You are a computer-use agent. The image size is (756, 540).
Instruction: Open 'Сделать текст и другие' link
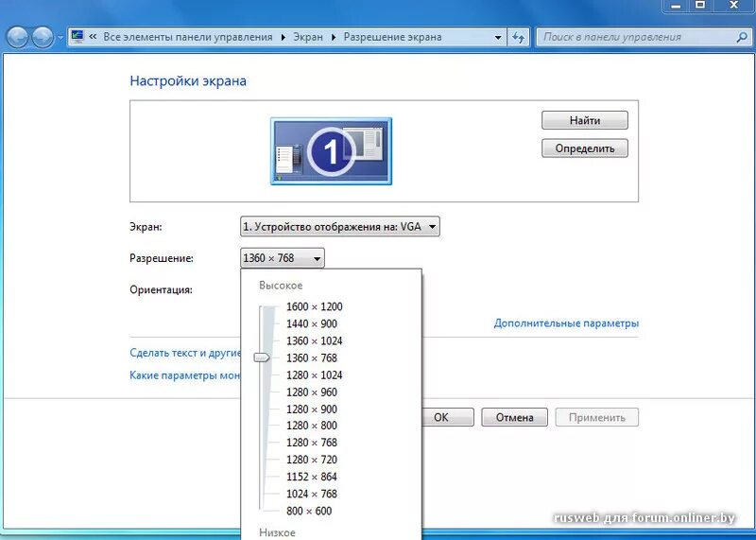[x=185, y=353]
